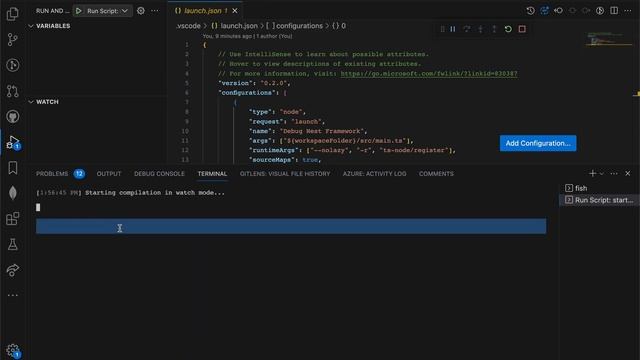Split the editor to the right
Screen dimensions: 640x360
tap(614, 11)
